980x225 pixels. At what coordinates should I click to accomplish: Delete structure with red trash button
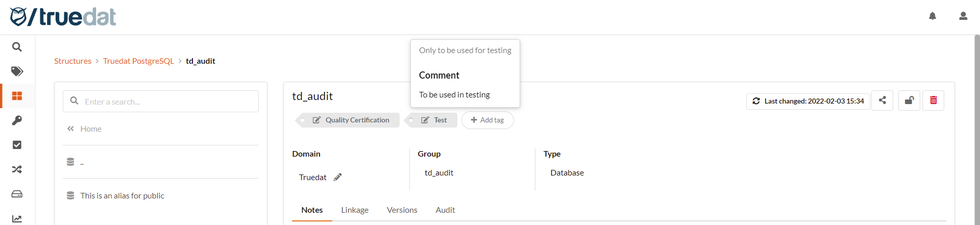(x=934, y=101)
